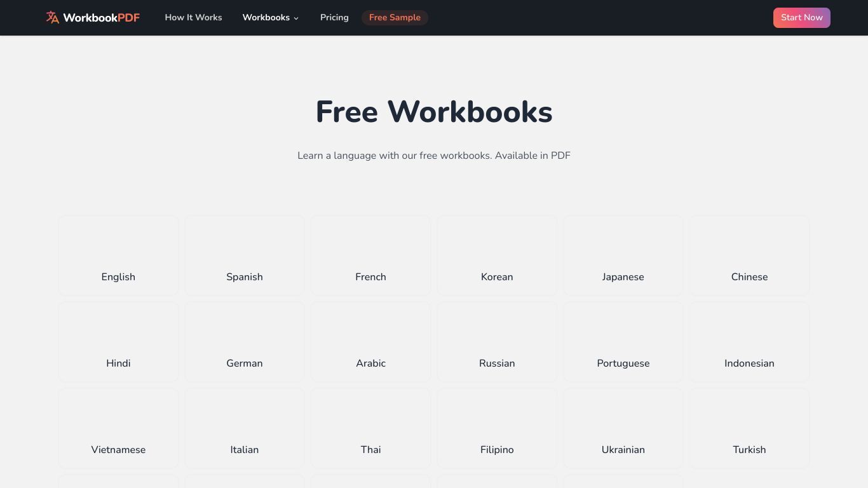Expand the Workbooks dropdown menu
Screen dimensions: 868x488
pyautogui.click(x=271, y=18)
